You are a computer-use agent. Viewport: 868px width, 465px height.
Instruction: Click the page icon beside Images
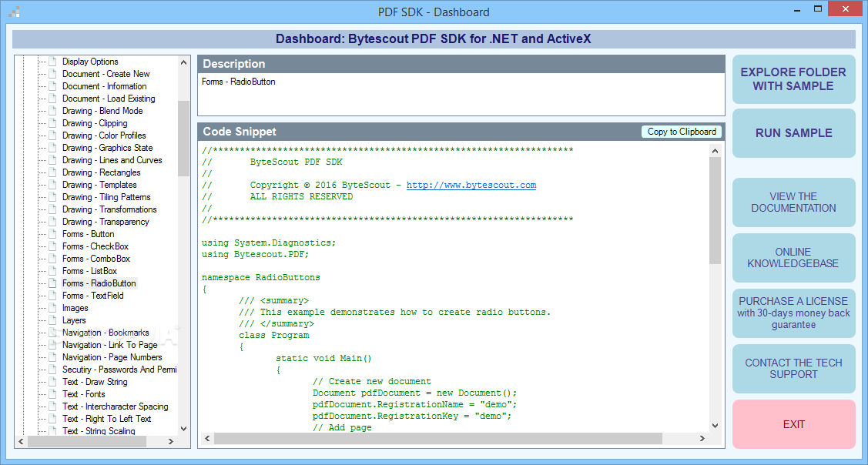[52, 309]
